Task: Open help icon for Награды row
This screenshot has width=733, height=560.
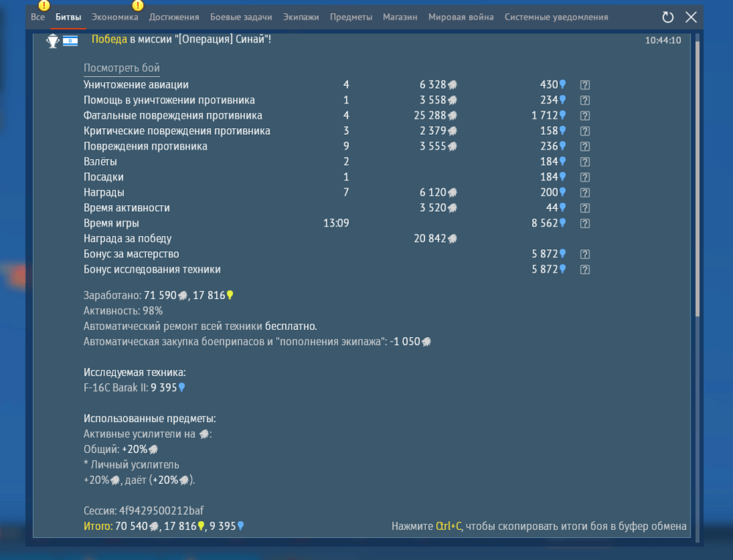Action: coord(585,193)
